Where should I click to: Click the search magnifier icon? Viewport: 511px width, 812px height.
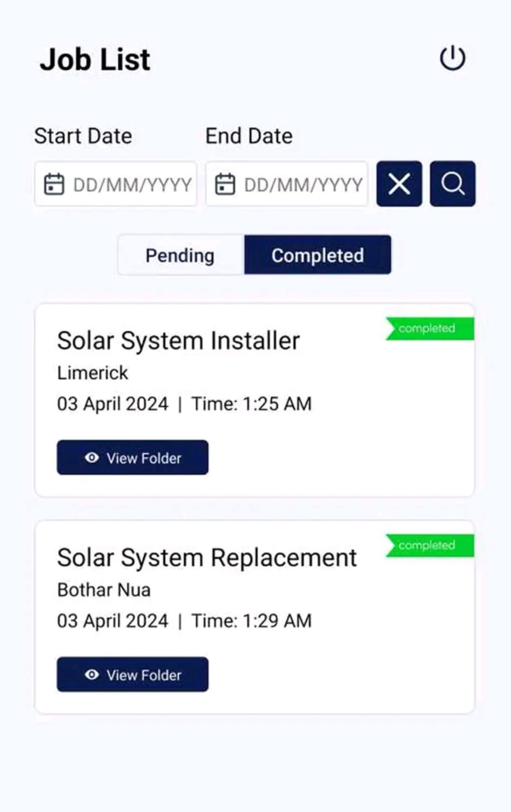click(x=452, y=184)
